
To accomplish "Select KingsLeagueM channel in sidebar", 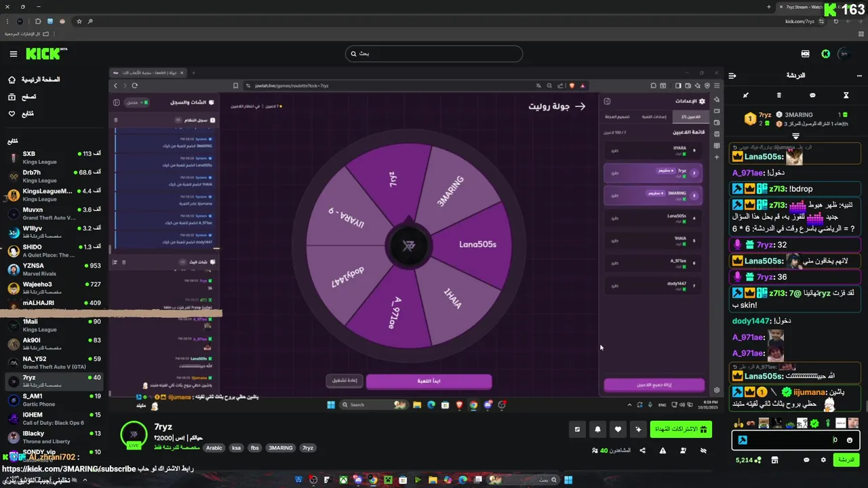I will 53,195.
